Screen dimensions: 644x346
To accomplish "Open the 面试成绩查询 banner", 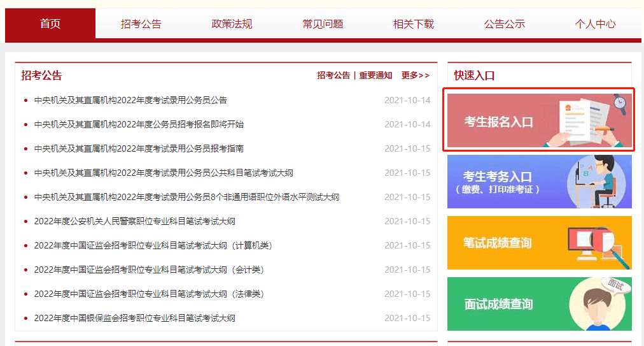I will click(x=539, y=303).
